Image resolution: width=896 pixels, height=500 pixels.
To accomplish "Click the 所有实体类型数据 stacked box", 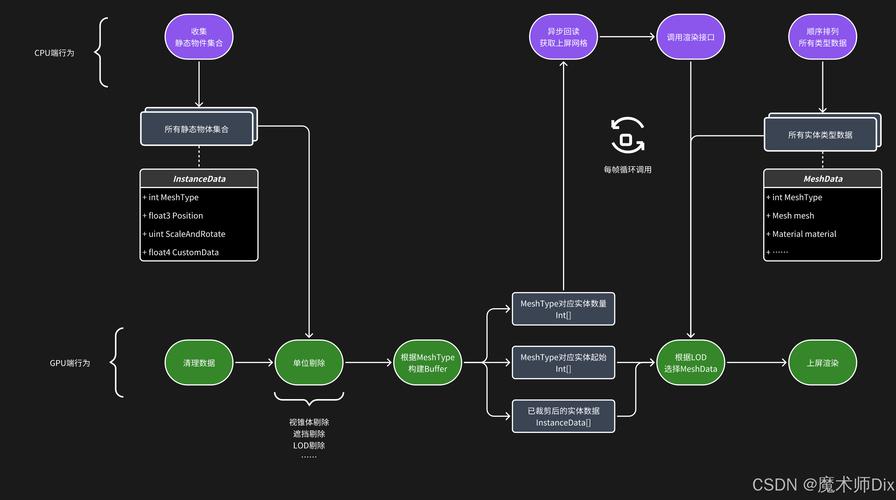I will pyautogui.click(x=819, y=133).
